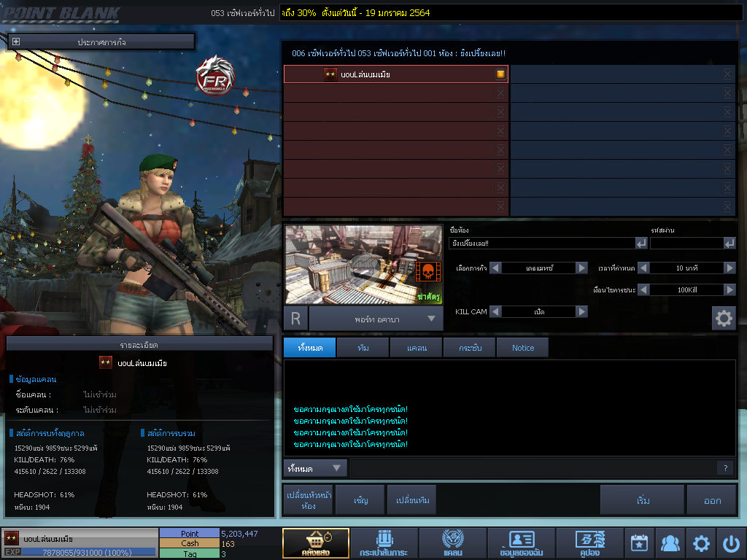747x560 pixels.
Task: Click the EXP progress bar
Action: 88,552
